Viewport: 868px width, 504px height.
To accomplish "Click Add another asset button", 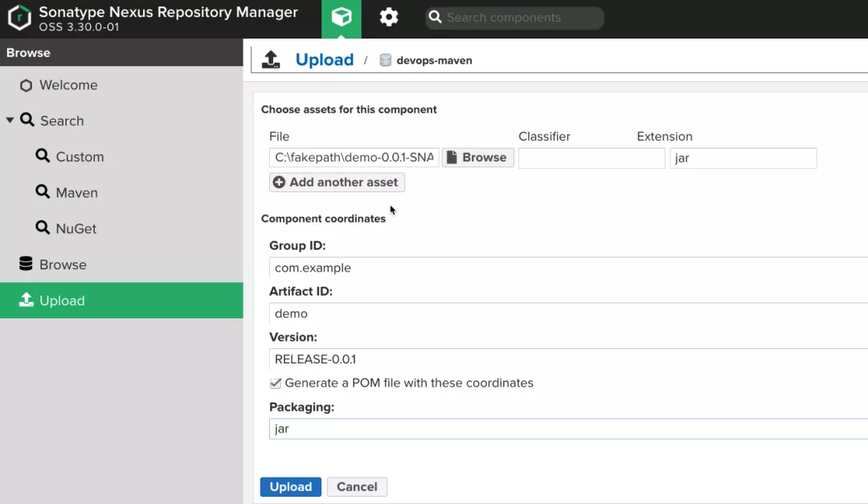I will (337, 182).
